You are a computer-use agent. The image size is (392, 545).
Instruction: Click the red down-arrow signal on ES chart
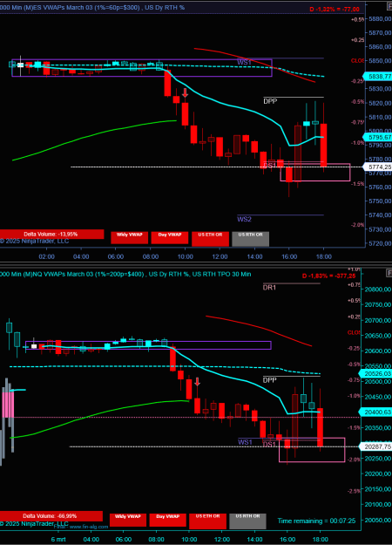coord(185,92)
